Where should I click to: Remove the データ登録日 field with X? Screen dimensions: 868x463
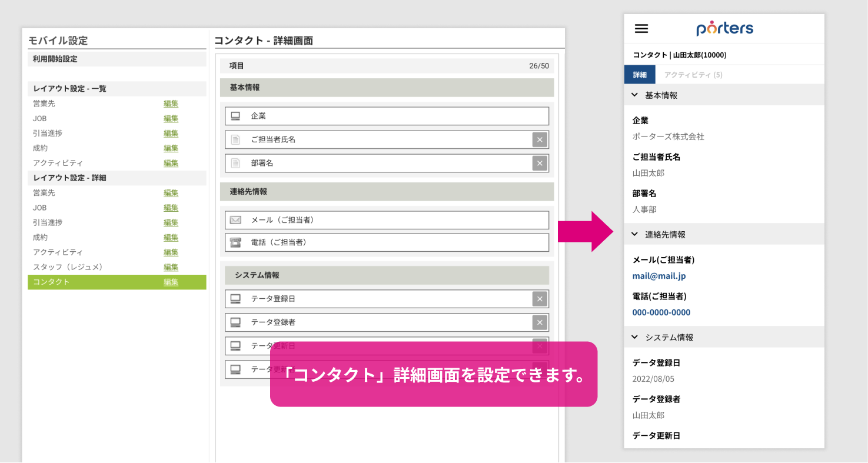pos(540,299)
